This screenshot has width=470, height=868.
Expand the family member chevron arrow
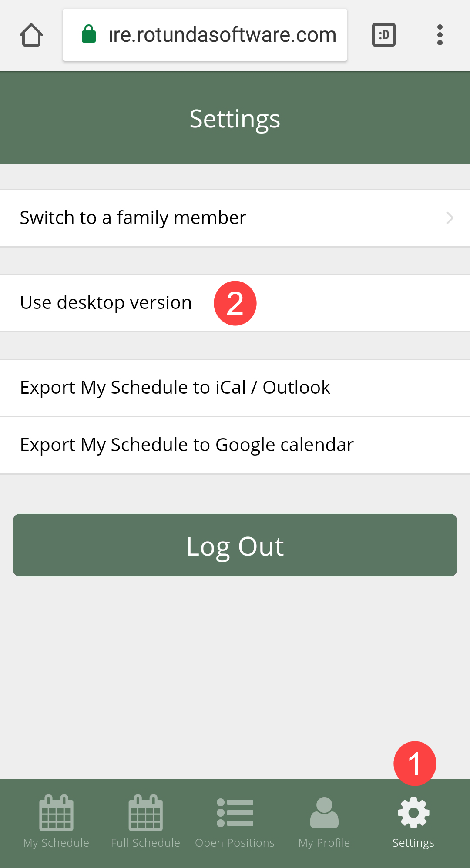click(x=450, y=218)
